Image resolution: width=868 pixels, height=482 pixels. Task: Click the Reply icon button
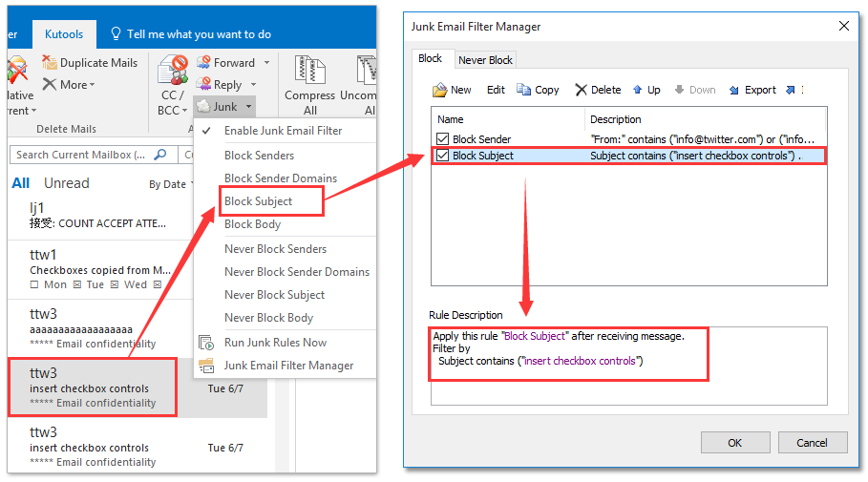tap(203, 84)
